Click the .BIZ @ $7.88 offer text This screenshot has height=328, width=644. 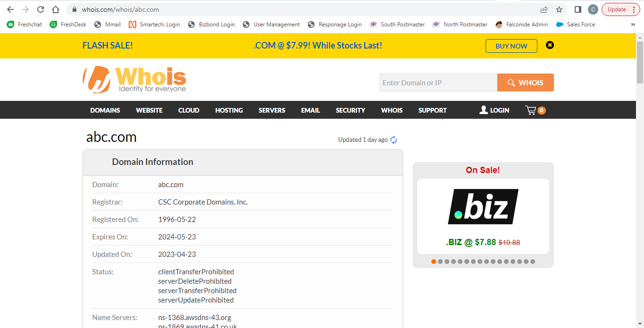483,242
